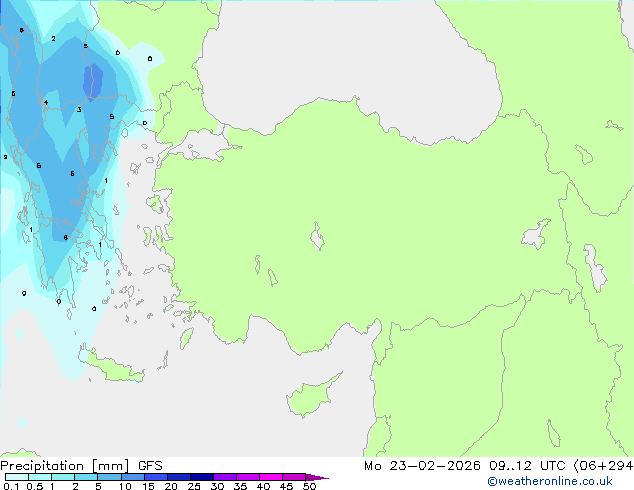
Task: Click the '4' precipitation value on map
Action: pyautogui.click(x=46, y=103)
